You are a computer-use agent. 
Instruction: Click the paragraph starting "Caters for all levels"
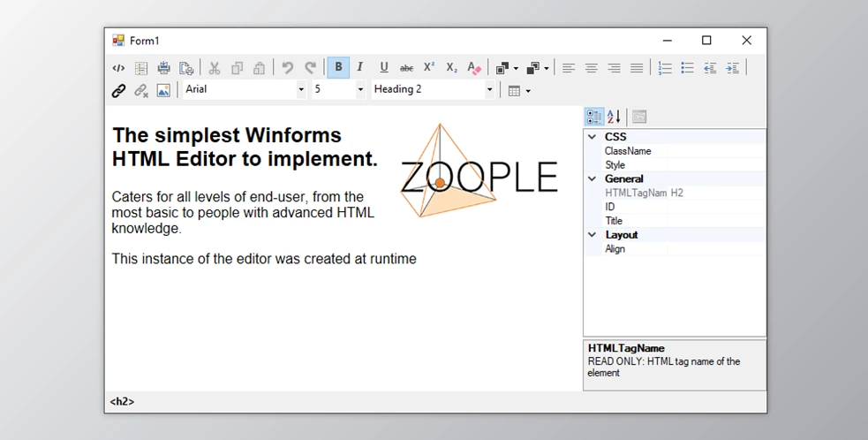243,213
